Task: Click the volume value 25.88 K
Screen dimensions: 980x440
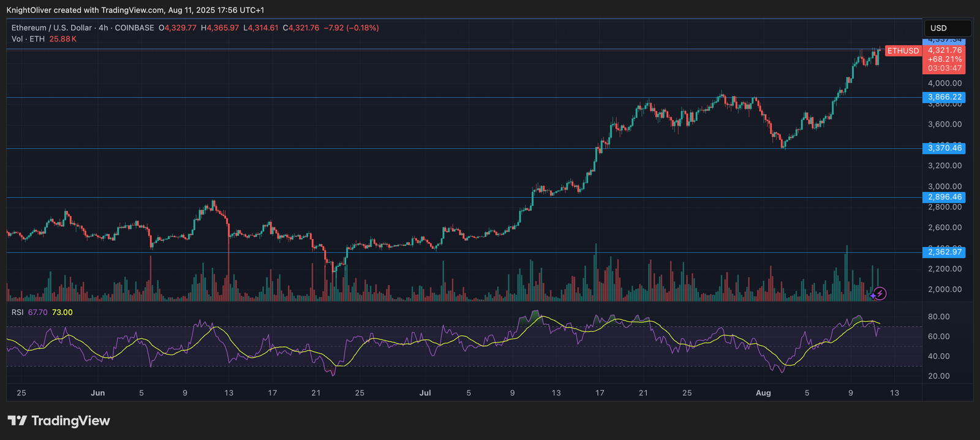Action: [x=62, y=39]
